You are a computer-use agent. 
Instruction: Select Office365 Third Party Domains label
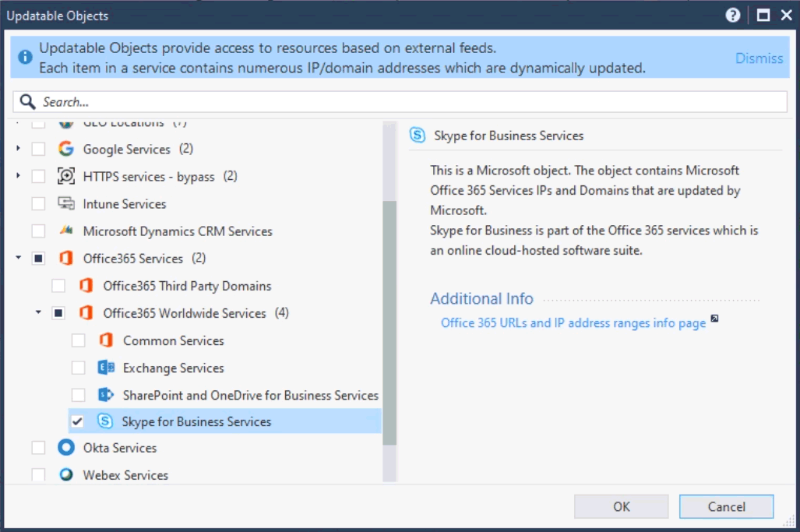tap(187, 286)
